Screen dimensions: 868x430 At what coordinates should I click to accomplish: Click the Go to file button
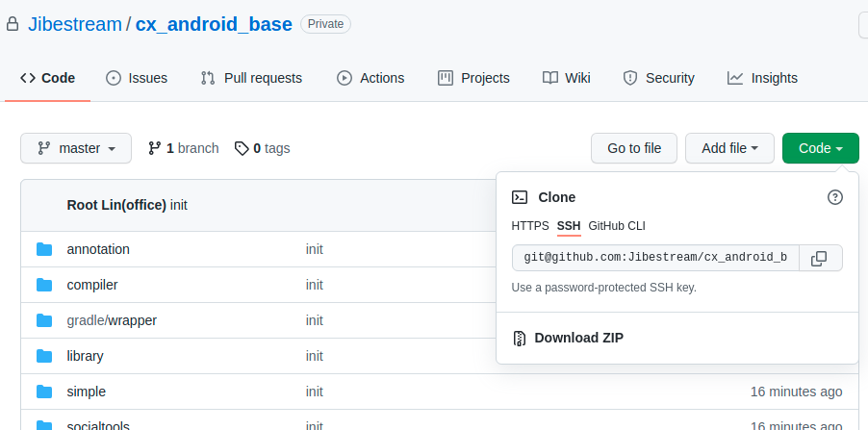[634, 148]
